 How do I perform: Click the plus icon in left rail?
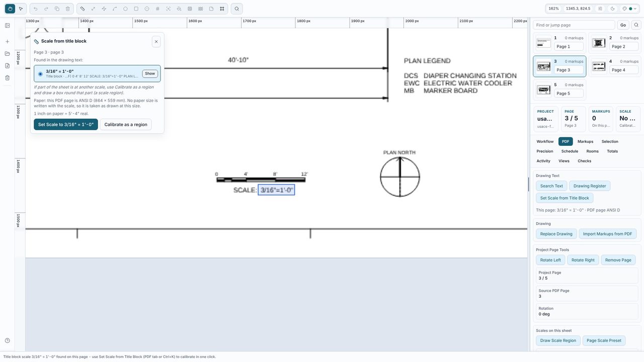(x=8, y=42)
